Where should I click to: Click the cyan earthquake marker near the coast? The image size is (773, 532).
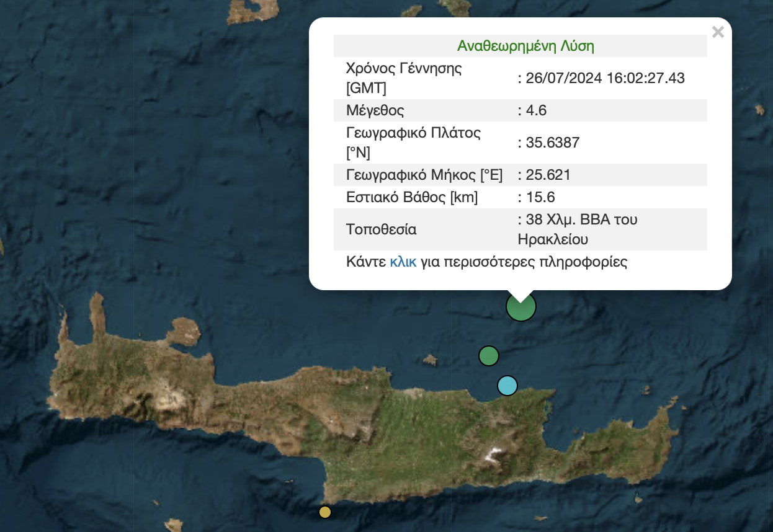[x=507, y=386]
